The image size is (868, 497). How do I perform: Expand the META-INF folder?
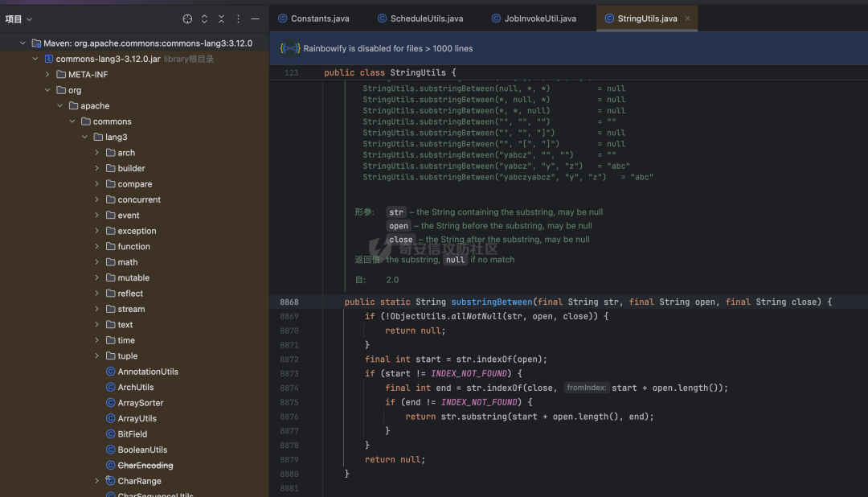(47, 74)
